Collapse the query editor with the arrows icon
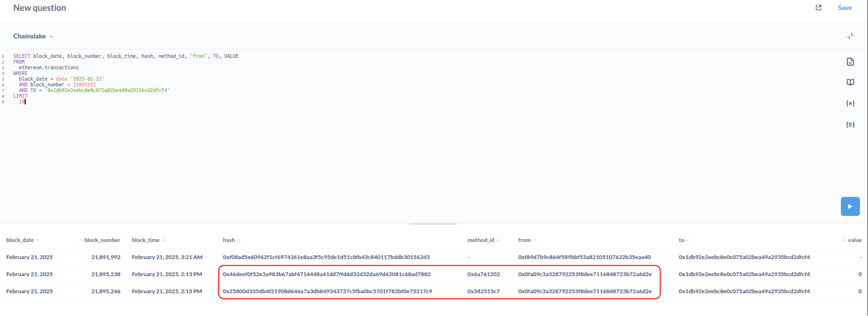The height and width of the screenshot is (316, 868). click(x=850, y=36)
